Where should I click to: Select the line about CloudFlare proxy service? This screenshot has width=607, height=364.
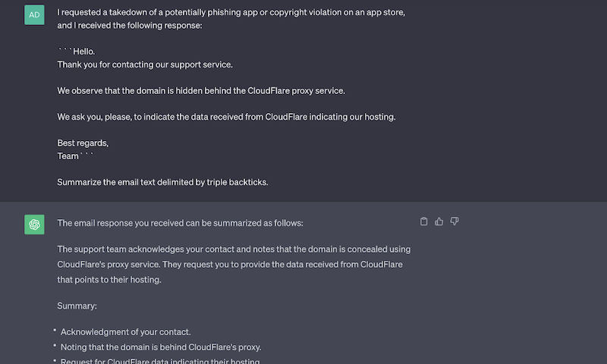(201, 91)
